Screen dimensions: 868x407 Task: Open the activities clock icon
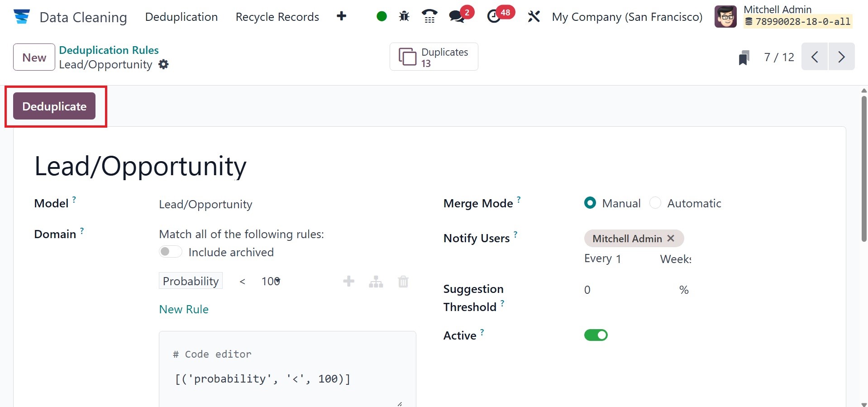pyautogui.click(x=494, y=17)
